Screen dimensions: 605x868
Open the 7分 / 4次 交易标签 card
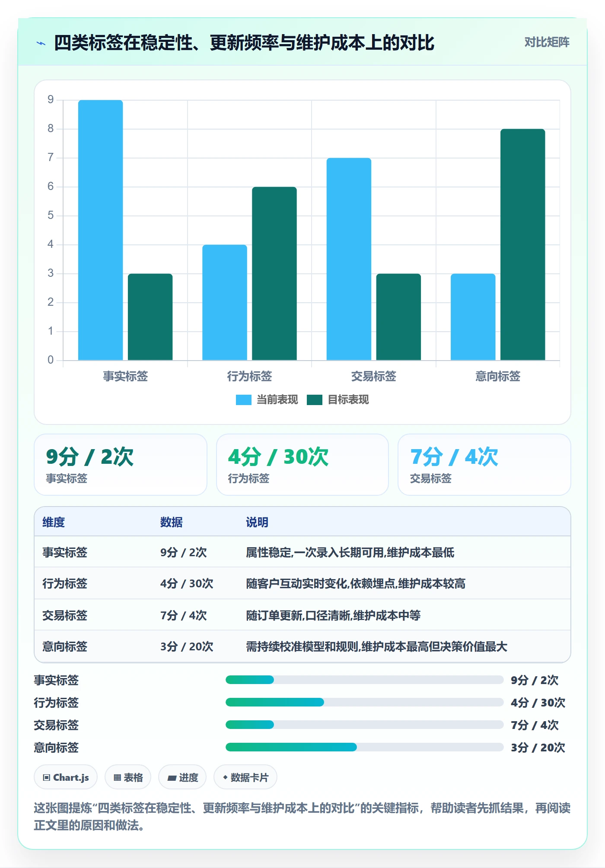point(484,465)
